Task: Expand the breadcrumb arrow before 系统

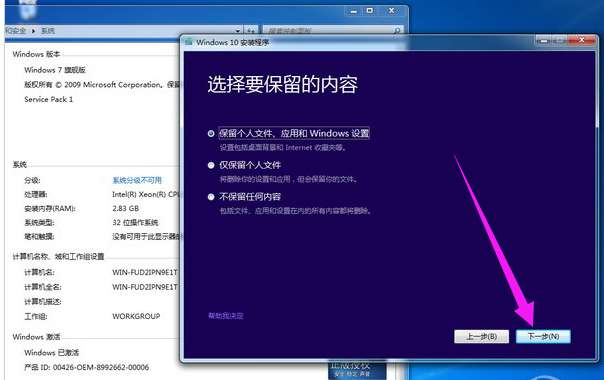Action: click(x=34, y=31)
